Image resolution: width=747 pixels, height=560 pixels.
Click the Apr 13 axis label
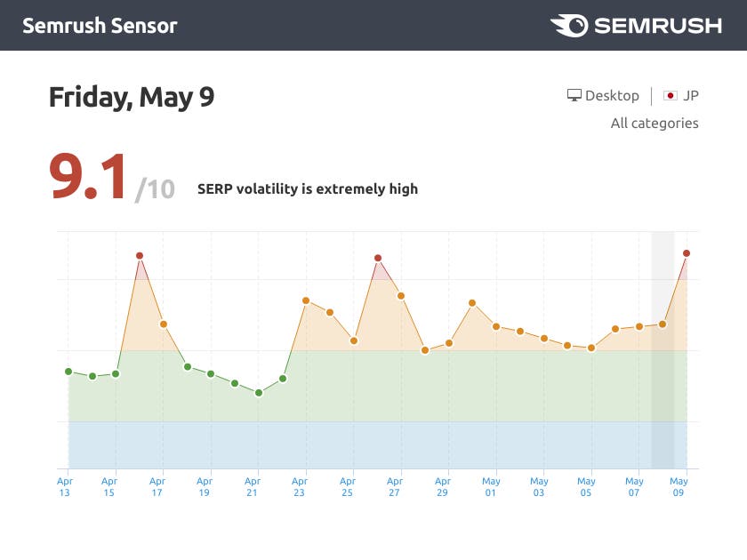(65, 487)
